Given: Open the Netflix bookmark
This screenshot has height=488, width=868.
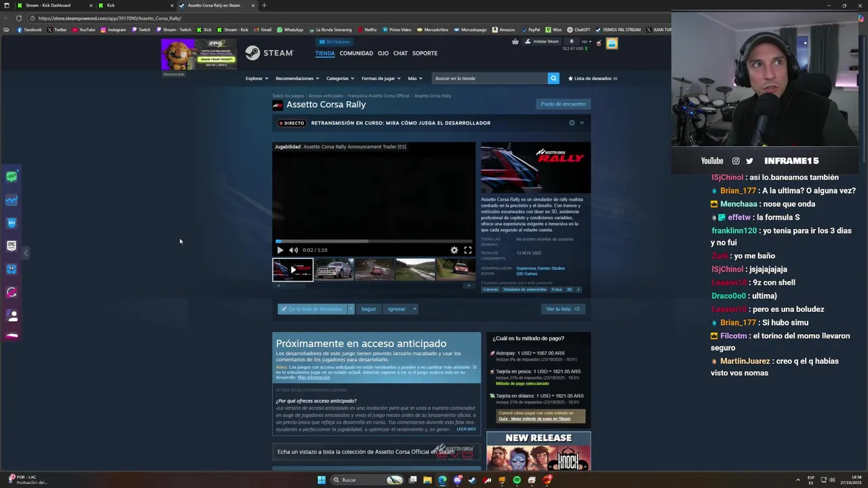Looking at the screenshot, I should click(x=367, y=30).
